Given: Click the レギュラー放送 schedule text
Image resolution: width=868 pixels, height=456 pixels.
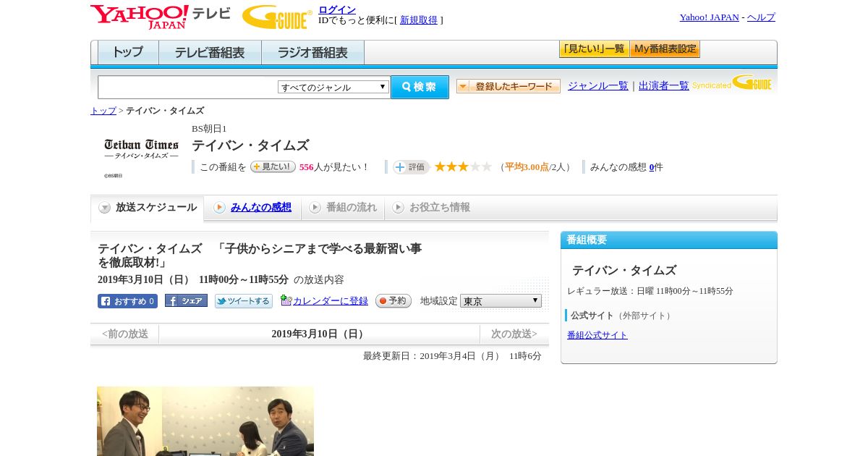Looking at the screenshot, I should coord(650,291).
